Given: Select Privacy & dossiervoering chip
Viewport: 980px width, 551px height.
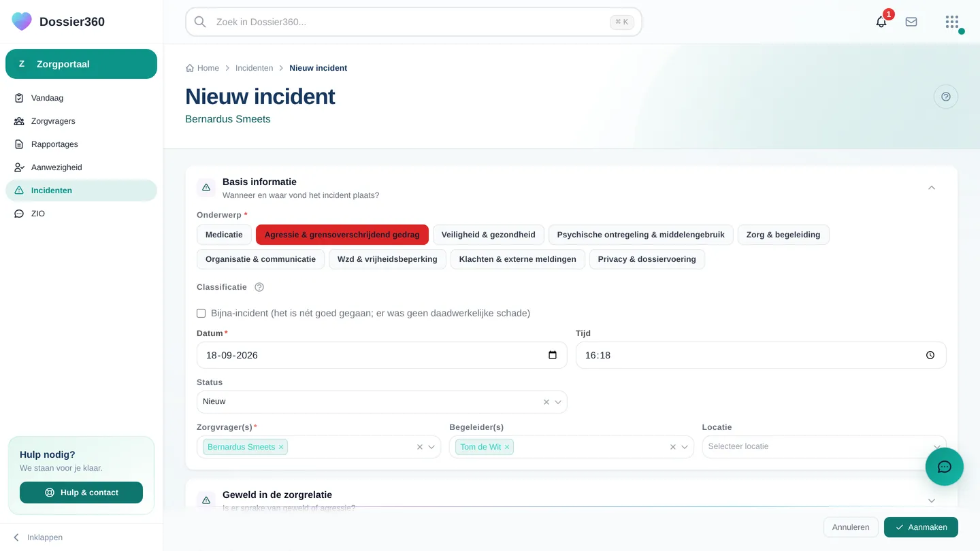Looking at the screenshot, I should 647,259.
